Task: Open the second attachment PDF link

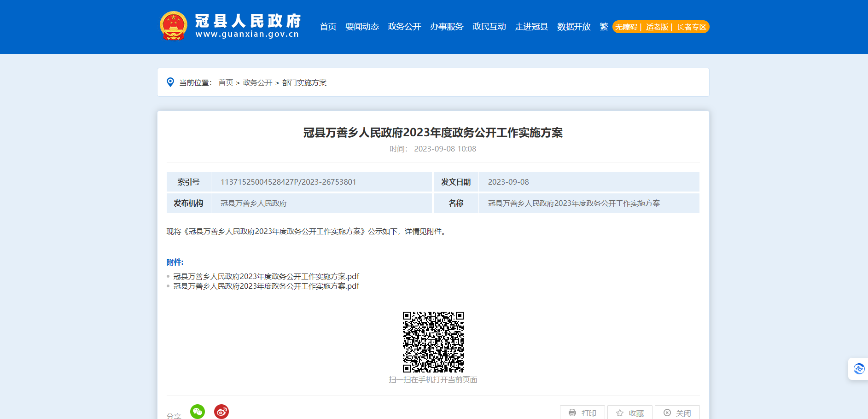Action: click(x=266, y=286)
